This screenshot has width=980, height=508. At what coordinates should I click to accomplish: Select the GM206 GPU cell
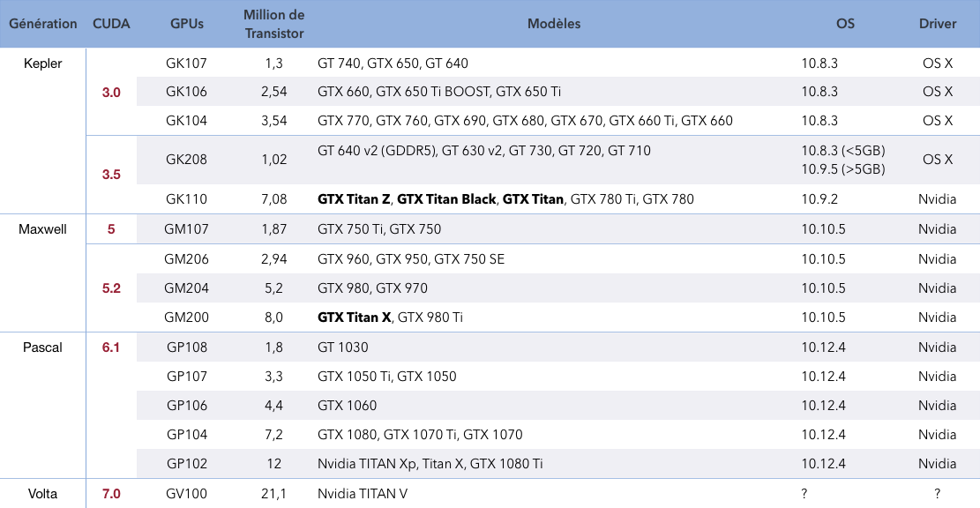click(x=186, y=258)
